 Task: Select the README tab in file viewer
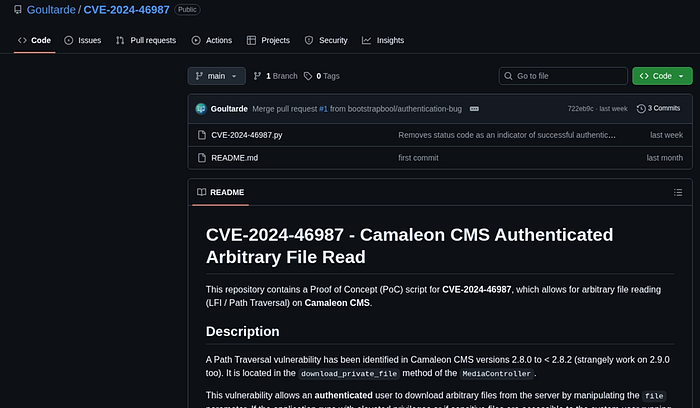coord(221,192)
